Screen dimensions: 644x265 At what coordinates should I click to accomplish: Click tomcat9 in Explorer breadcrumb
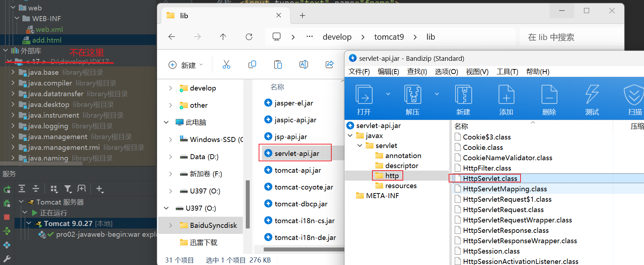(389, 37)
